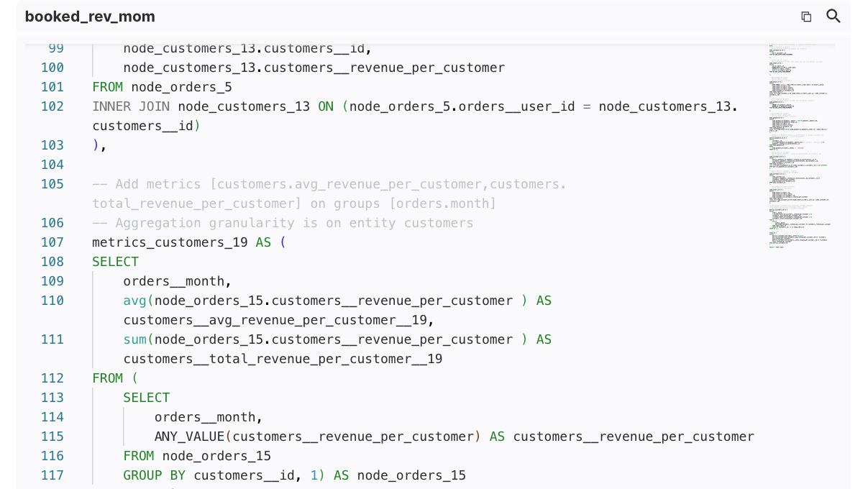Place cursor on 'FROM node_orders_5' line
The width and height of the screenshot is (868, 489).
point(162,87)
